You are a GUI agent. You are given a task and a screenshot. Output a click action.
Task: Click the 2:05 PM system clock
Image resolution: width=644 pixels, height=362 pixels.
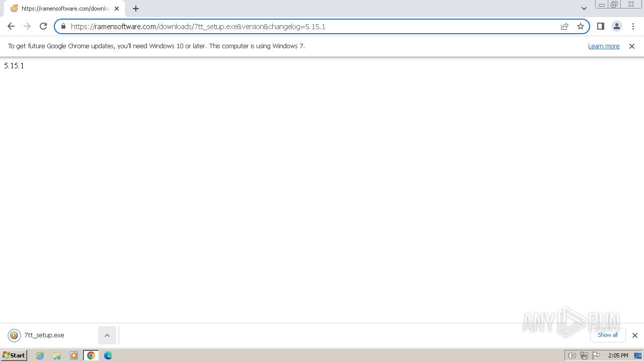(x=618, y=355)
